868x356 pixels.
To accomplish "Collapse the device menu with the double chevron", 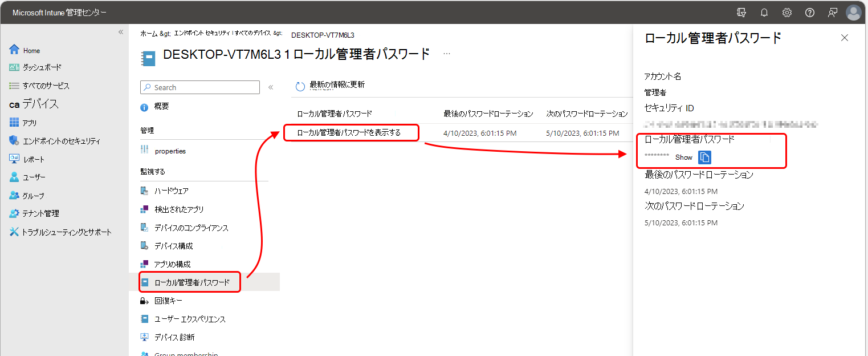I will point(271,87).
